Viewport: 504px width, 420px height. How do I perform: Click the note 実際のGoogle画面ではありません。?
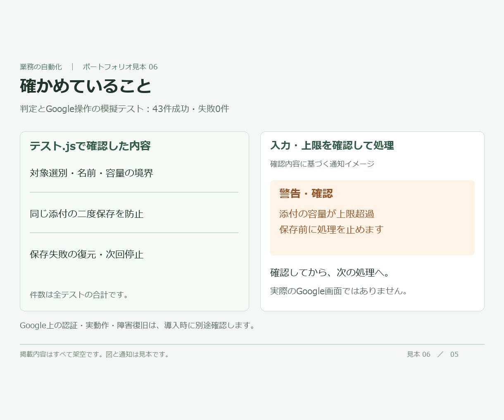pos(340,291)
